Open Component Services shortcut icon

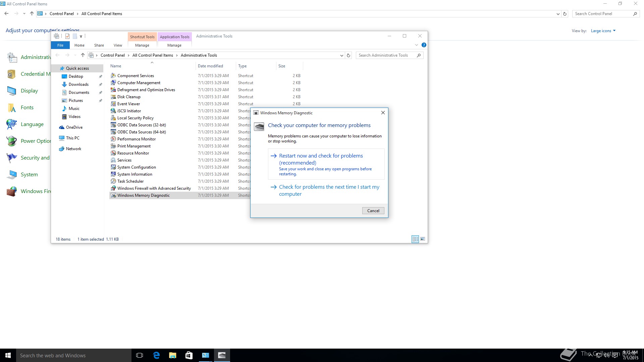pos(113,76)
